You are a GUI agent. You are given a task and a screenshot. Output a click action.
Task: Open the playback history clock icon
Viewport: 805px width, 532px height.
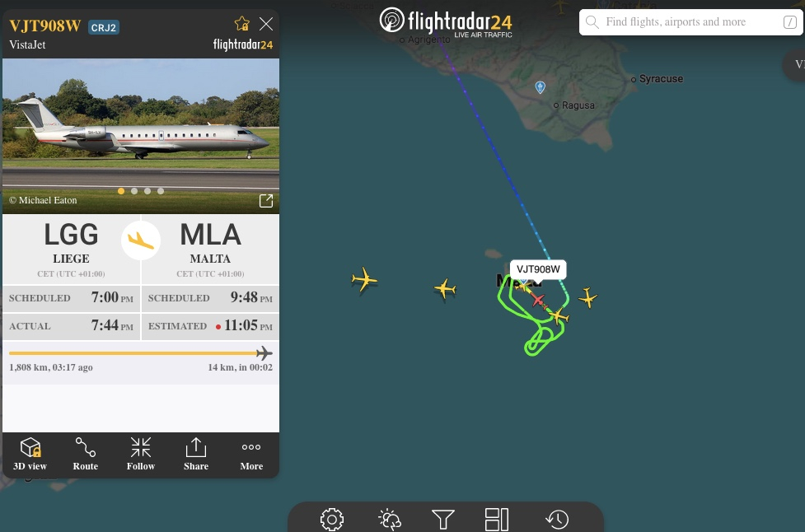click(557, 520)
